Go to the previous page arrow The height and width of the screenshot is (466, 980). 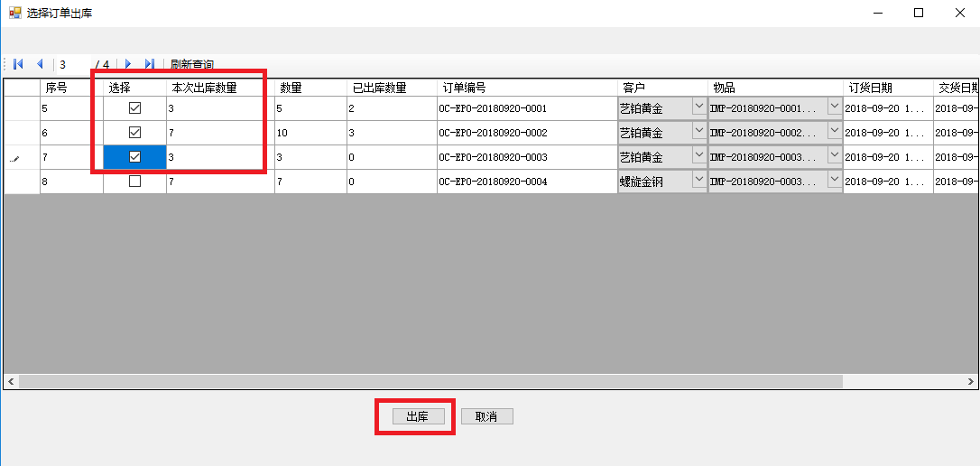[x=40, y=64]
